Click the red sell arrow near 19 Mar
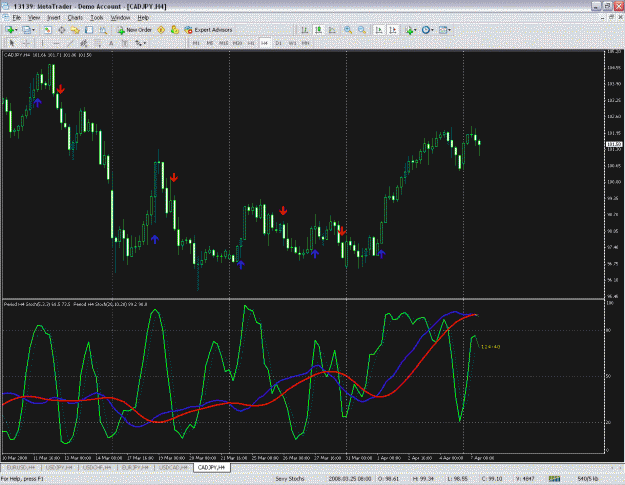625x485 pixels. [x=174, y=177]
